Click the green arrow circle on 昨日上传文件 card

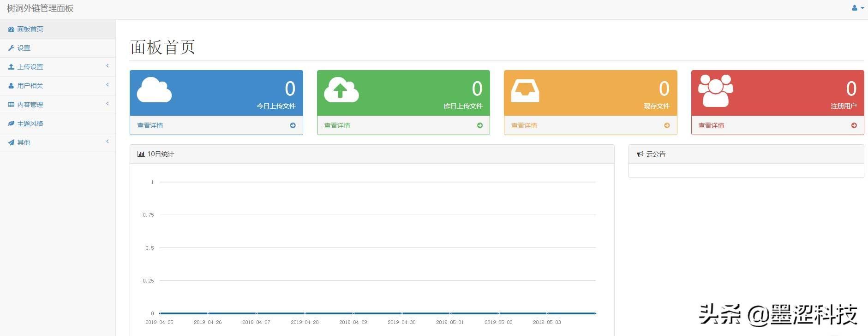pyautogui.click(x=480, y=125)
